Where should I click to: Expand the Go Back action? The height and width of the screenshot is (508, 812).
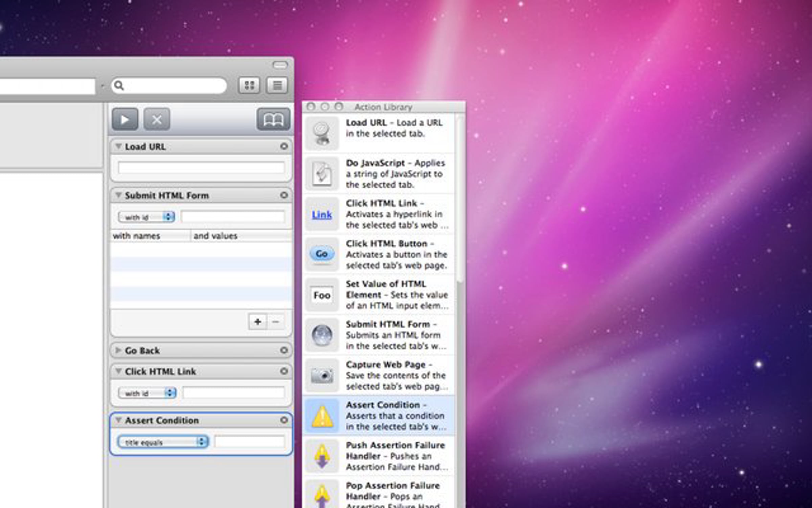118,350
